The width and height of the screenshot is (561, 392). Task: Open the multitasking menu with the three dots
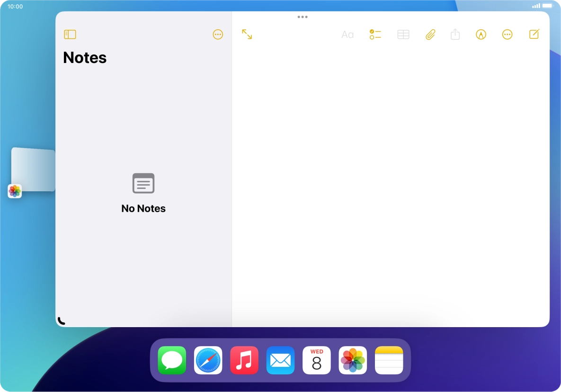coord(303,17)
